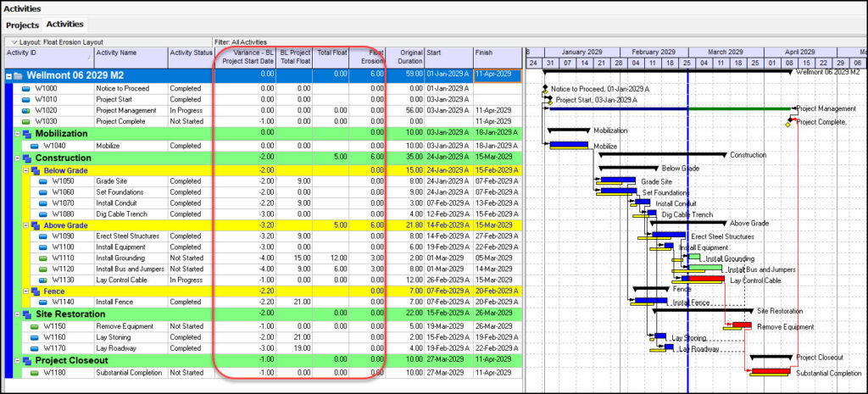Click the Finish column header
This screenshot has height=394, width=868.
497,58
